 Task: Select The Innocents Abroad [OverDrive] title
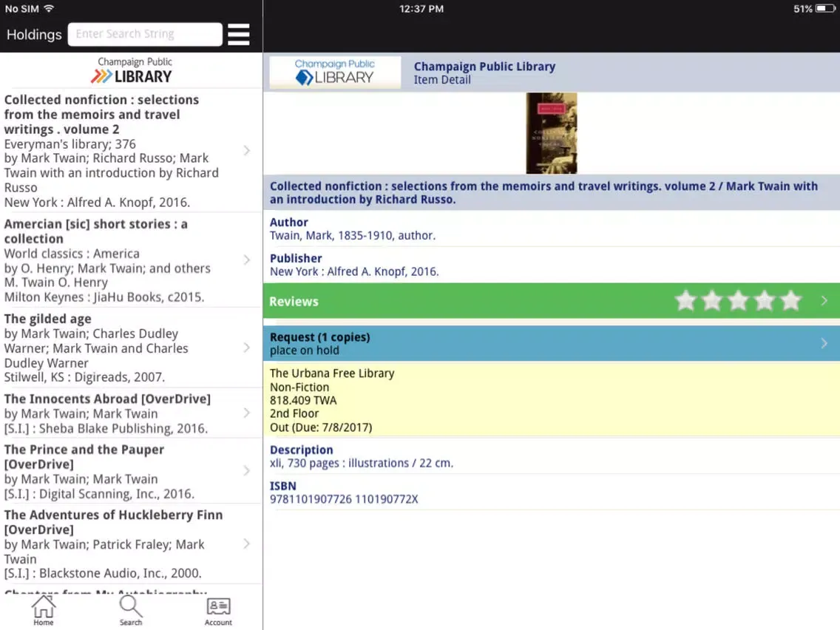coord(107,399)
